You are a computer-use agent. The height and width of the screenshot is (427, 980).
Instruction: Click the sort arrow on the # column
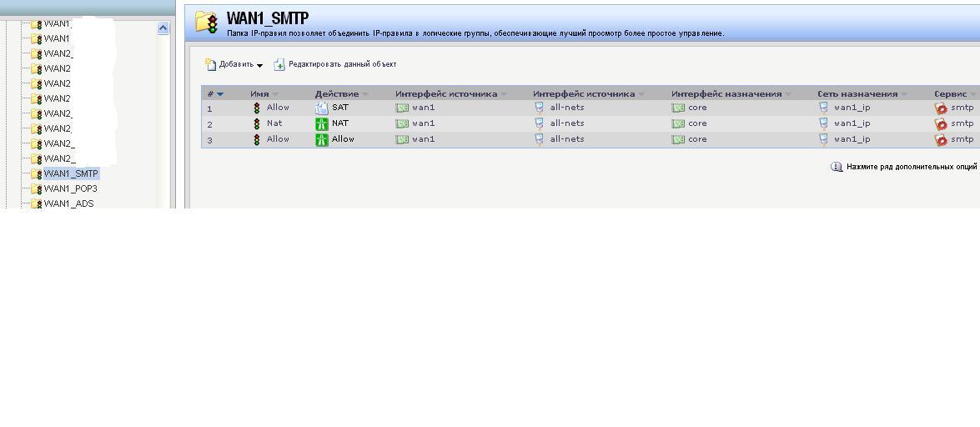point(220,94)
